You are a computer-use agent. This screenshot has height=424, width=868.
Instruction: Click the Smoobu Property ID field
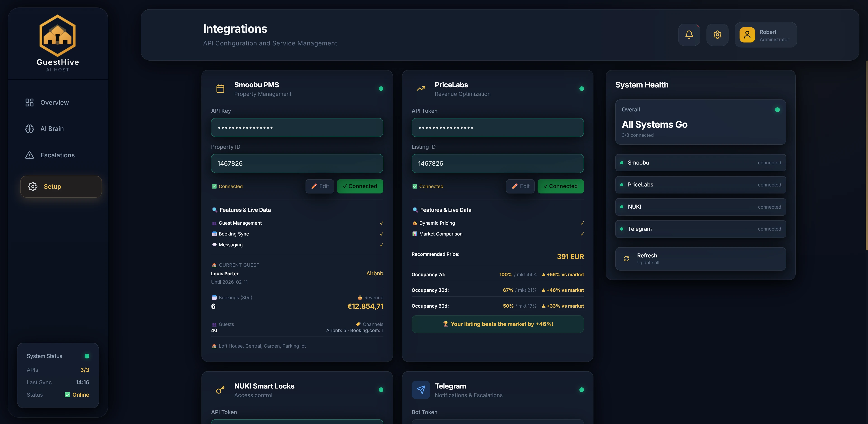(x=297, y=163)
